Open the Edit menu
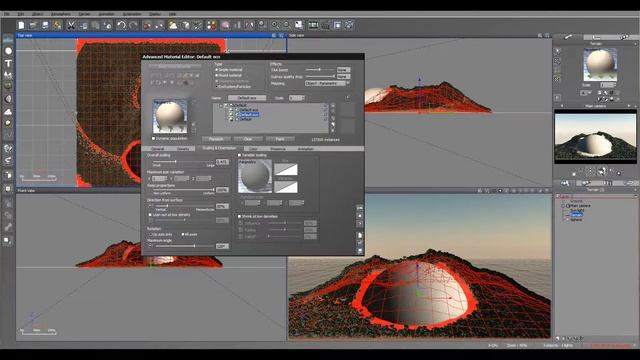The height and width of the screenshot is (360, 640). pyautogui.click(x=20, y=14)
